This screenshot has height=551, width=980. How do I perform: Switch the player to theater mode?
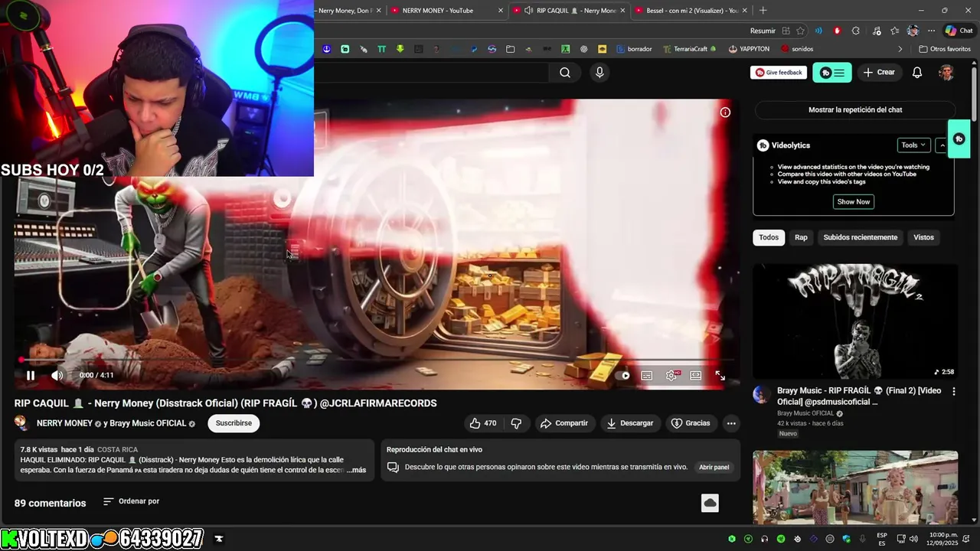click(x=696, y=375)
